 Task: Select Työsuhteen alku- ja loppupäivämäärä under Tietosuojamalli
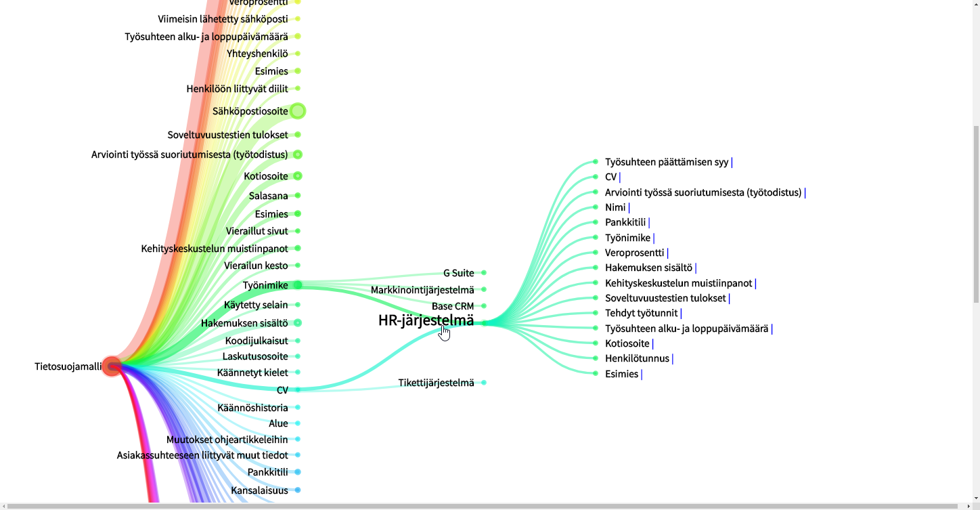click(x=206, y=37)
